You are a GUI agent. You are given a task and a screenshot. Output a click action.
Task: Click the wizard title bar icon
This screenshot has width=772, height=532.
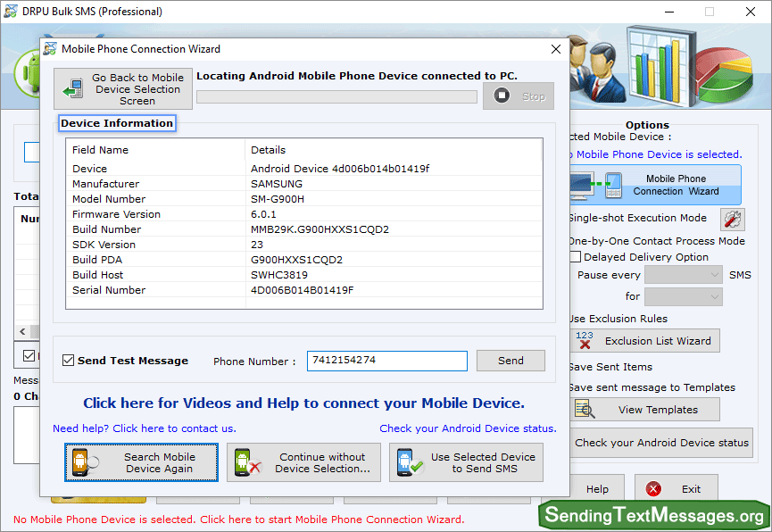(x=50, y=49)
